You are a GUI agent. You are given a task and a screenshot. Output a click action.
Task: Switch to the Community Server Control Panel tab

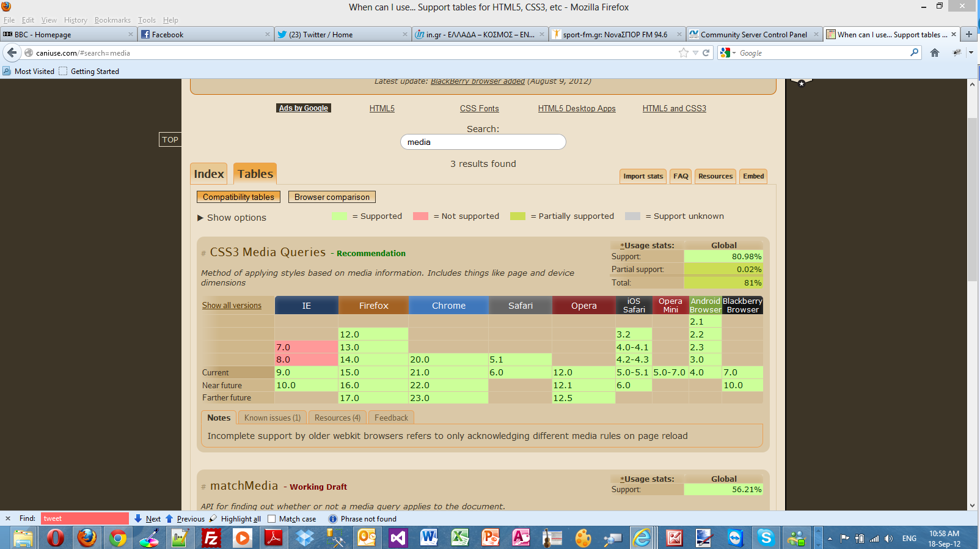pyautogui.click(x=754, y=34)
